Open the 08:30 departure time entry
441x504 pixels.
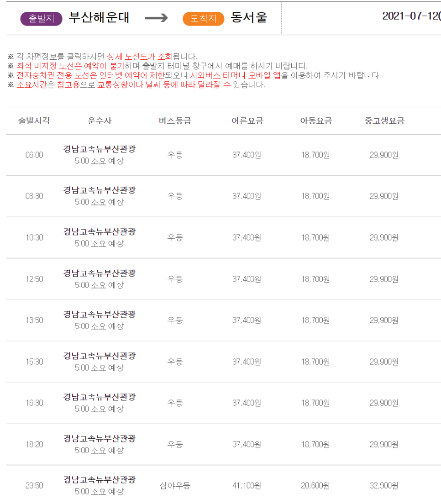[x=34, y=196]
